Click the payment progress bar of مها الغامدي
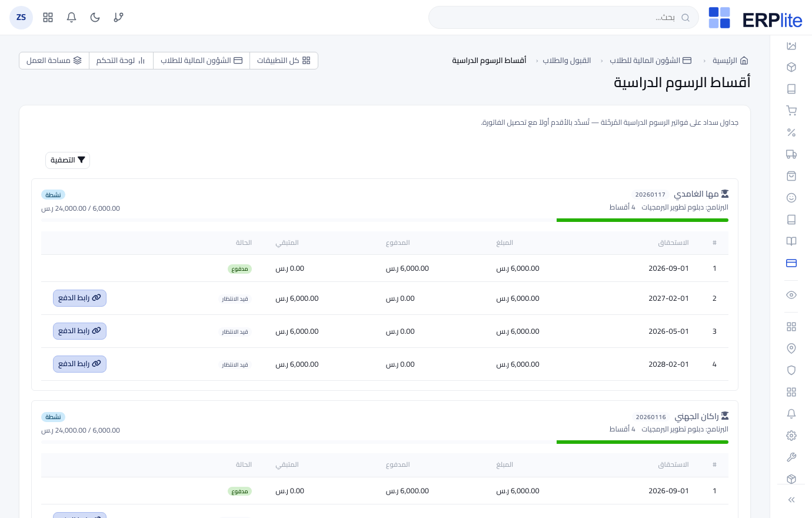 (385, 220)
